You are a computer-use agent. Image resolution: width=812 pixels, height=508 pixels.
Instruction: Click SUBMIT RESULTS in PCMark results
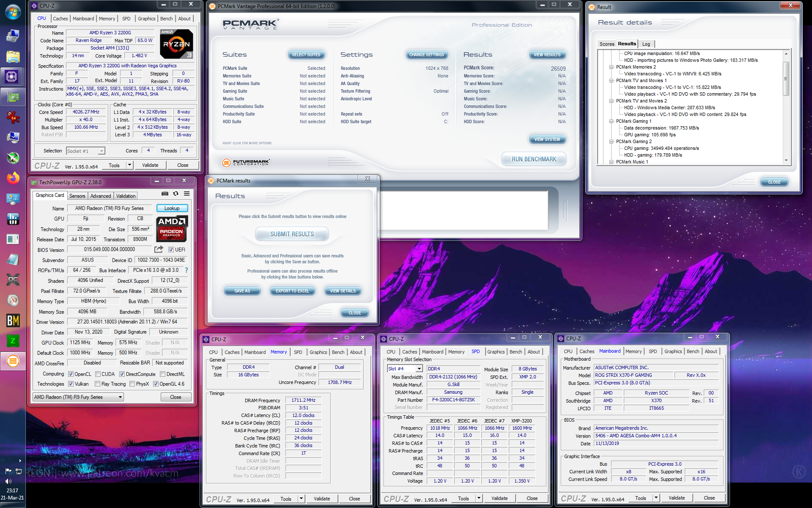point(292,234)
